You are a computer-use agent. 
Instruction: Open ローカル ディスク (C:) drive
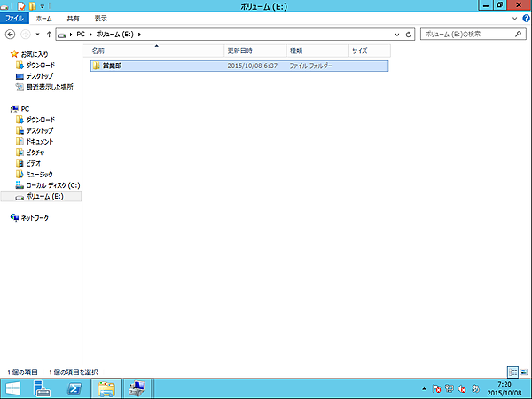pyautogui.click(x=48, y=185)
